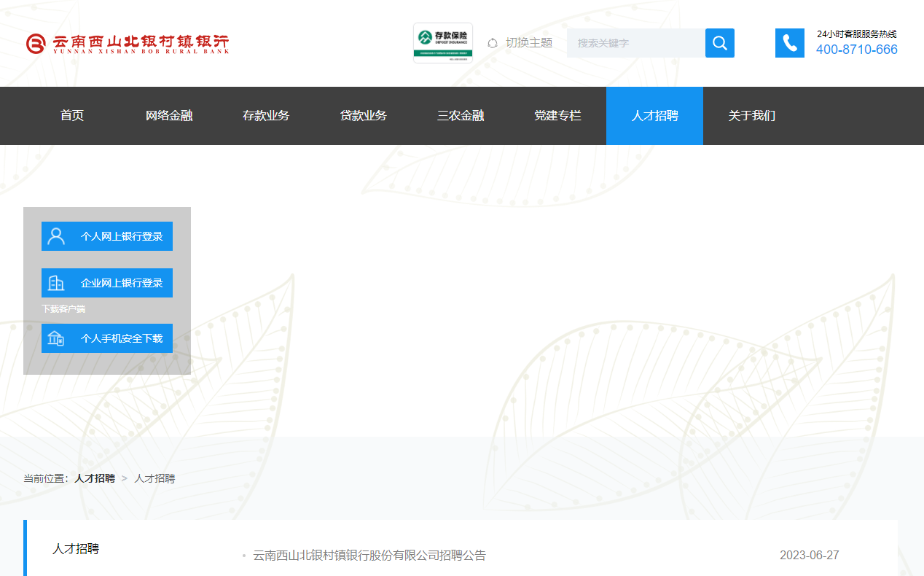Type in the 搜索关键字 search field
This screenshot has height=576, width=924.
tap(635, 43)
